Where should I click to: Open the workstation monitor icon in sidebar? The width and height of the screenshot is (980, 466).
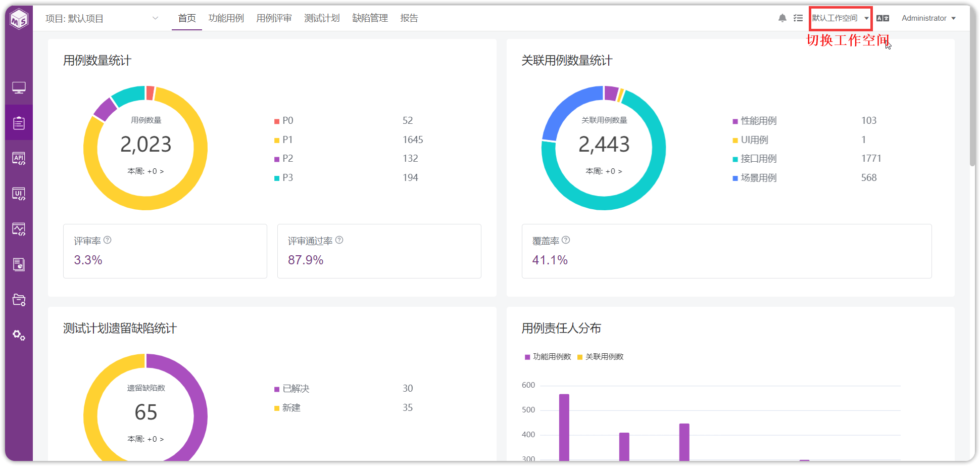click(x=19, y=88)
